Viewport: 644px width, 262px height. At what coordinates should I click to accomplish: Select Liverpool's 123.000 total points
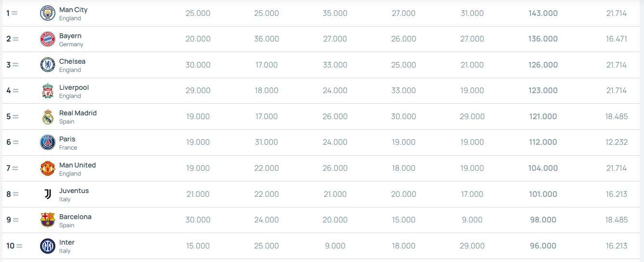[x=543, y=91]
